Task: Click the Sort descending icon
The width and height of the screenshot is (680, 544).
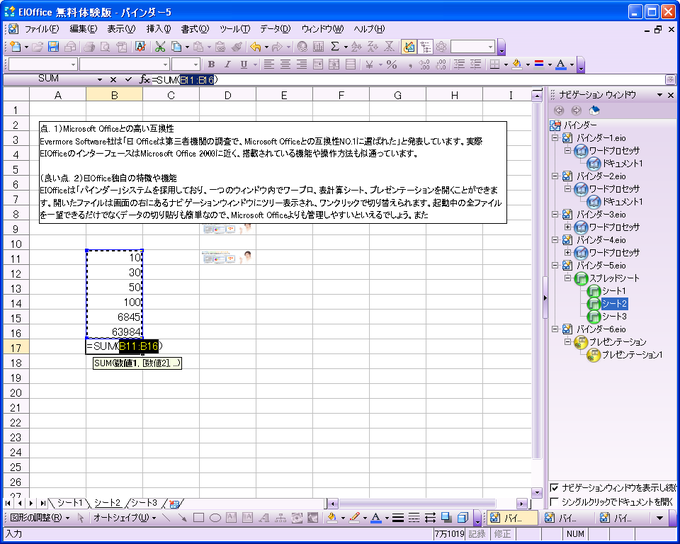Action: pyautogui.click(x=373, y=46)
